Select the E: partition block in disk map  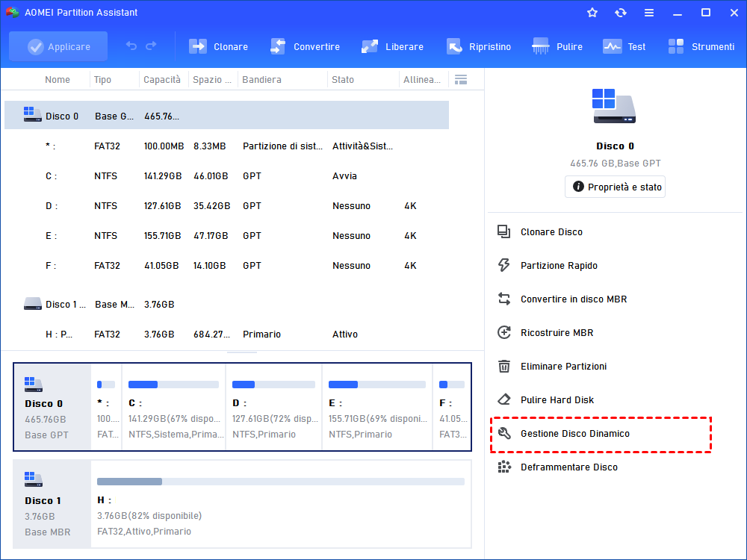(x=377, y=407)
